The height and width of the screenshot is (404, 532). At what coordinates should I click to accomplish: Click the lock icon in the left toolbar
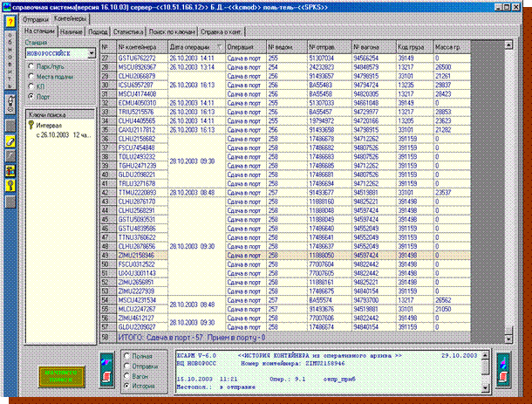[10, 104]
